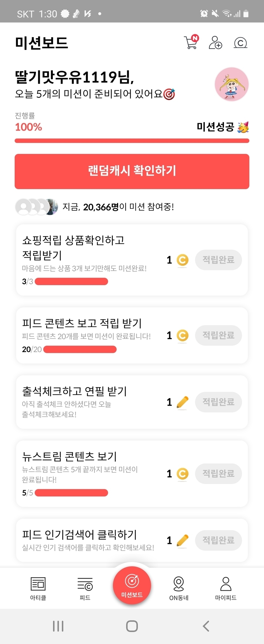This screenshot has width=264, height=644.
Task: Tap the pencil reward icon for 출석체크
Action: coord(182,402)
